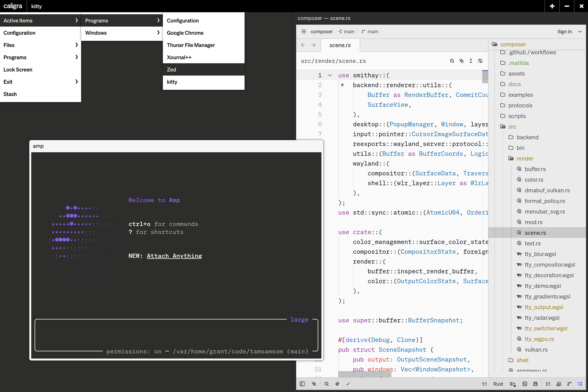Select Thunar File Manager from the windows list
The width and height of the screenshot is (588, 392).
tap(203, 45)
